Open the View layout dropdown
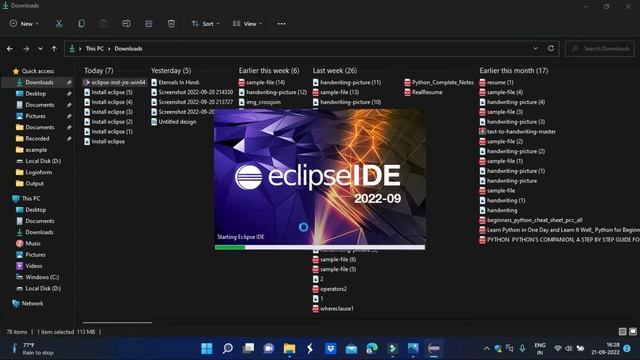Viewport: 640px width, 360px height. pos(247,24)
